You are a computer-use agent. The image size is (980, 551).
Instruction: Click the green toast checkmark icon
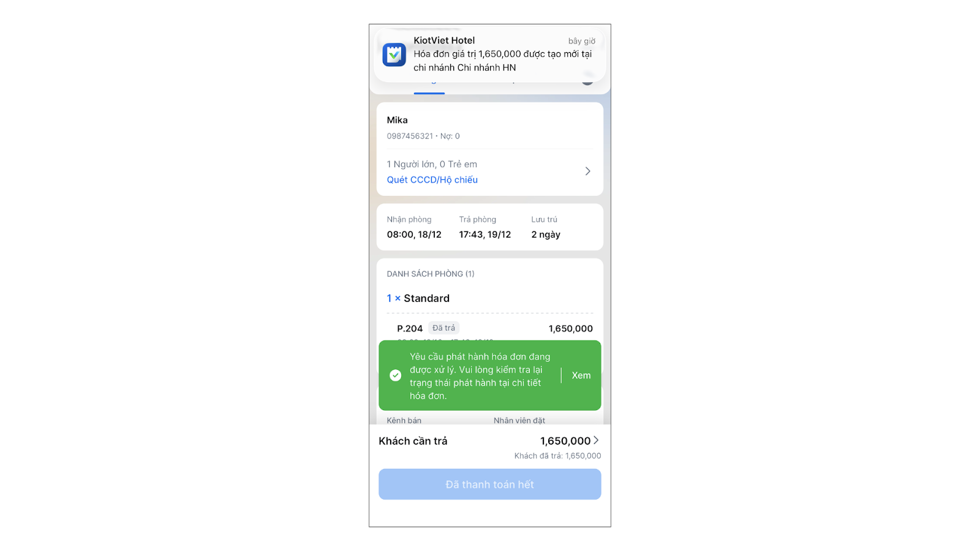click(x=396, y=375)
